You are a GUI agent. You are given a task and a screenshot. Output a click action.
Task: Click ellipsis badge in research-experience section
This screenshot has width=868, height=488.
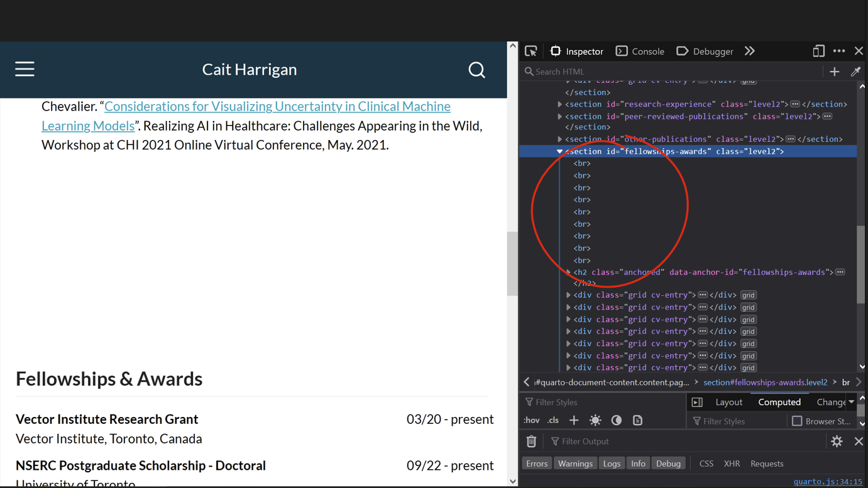point(795,104)
